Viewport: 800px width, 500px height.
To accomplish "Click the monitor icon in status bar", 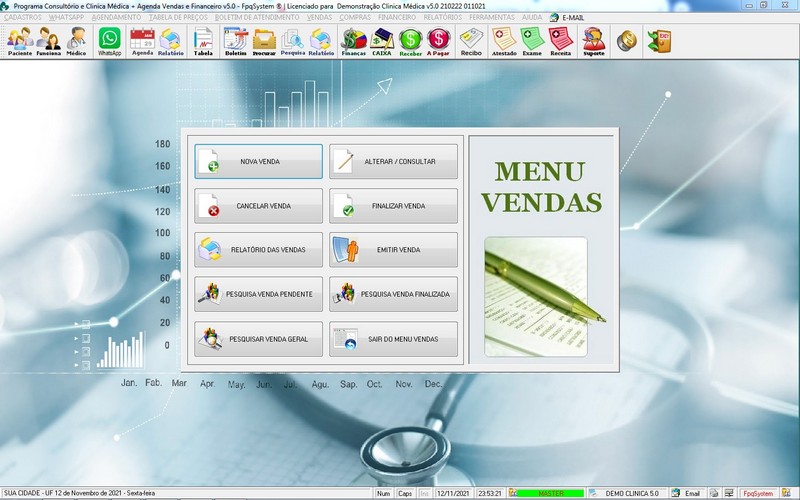I will tap(729, 493).
